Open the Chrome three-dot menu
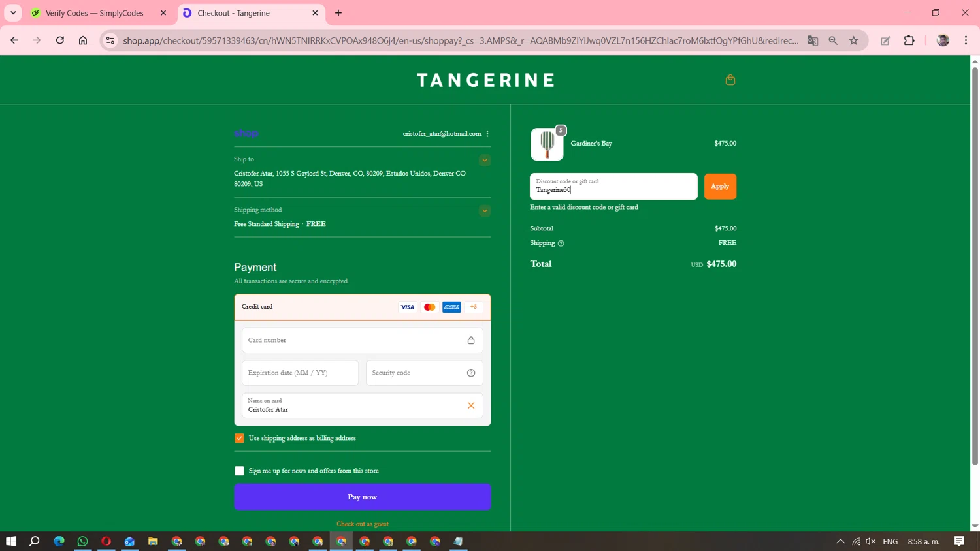This screenshot has height=551, width=980. click(966, 40)
